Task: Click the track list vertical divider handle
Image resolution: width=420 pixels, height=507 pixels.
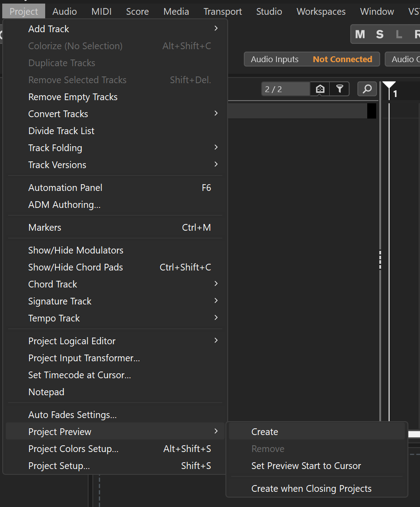Action: pyautogui.click(x=380, y=259)
